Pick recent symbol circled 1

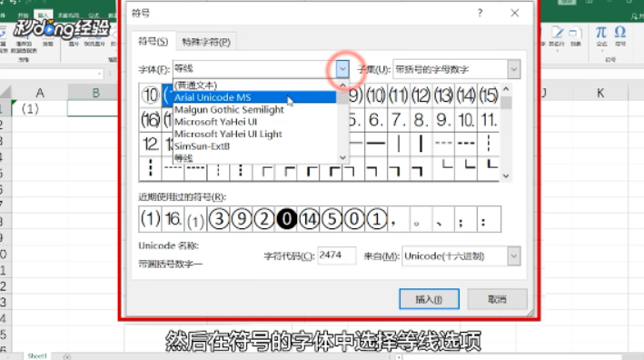pos(376,219)
